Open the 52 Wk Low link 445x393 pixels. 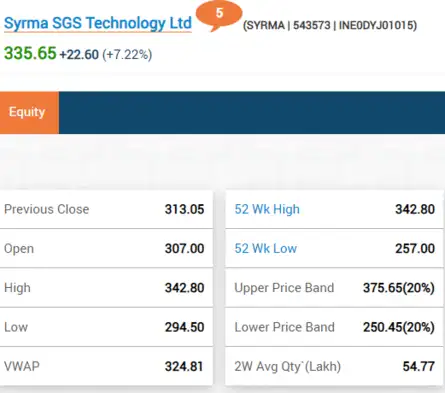[x=266, y=249]
